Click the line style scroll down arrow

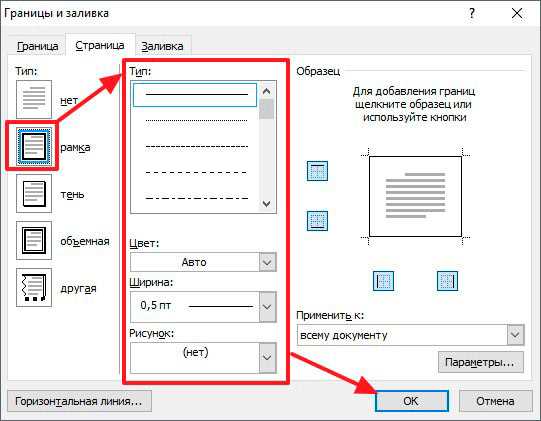pyautogui.click(x=266, y=204)
